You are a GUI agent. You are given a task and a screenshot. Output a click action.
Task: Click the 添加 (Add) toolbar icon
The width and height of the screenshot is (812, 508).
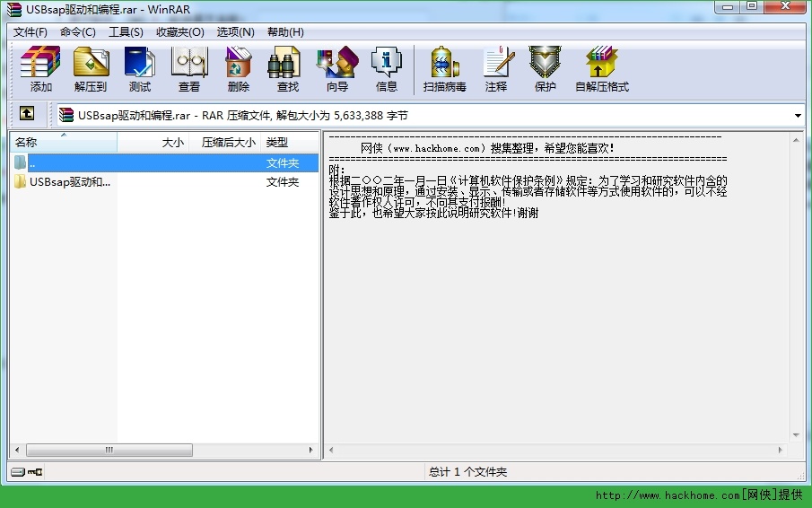pos(40,69)
